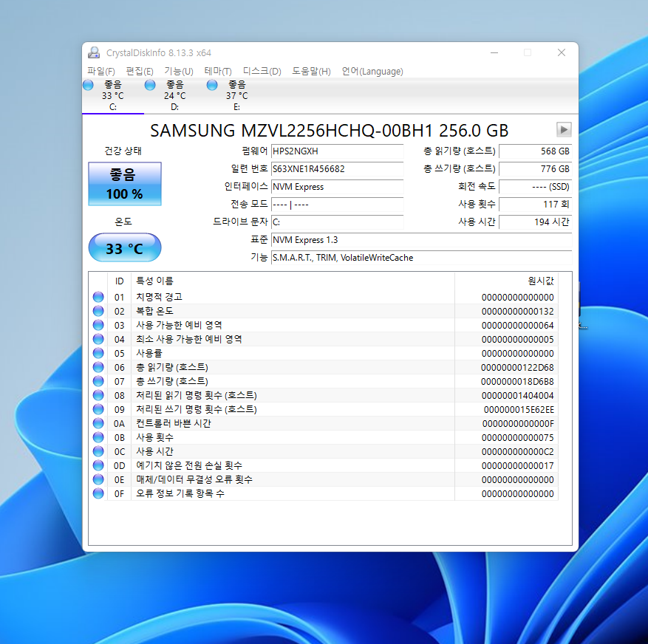This screenshot has width=648, height=644.
Task: Click the 117 회 power on count field
Action: [536, 205]
